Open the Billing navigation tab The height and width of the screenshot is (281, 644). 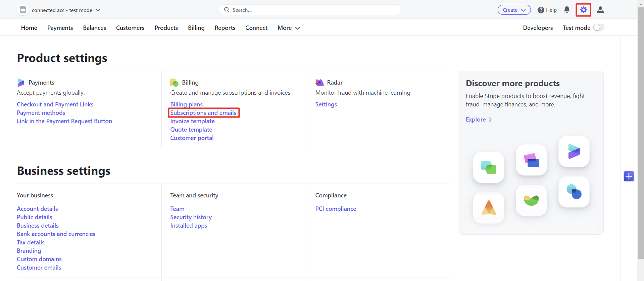[x=196, y=28]
